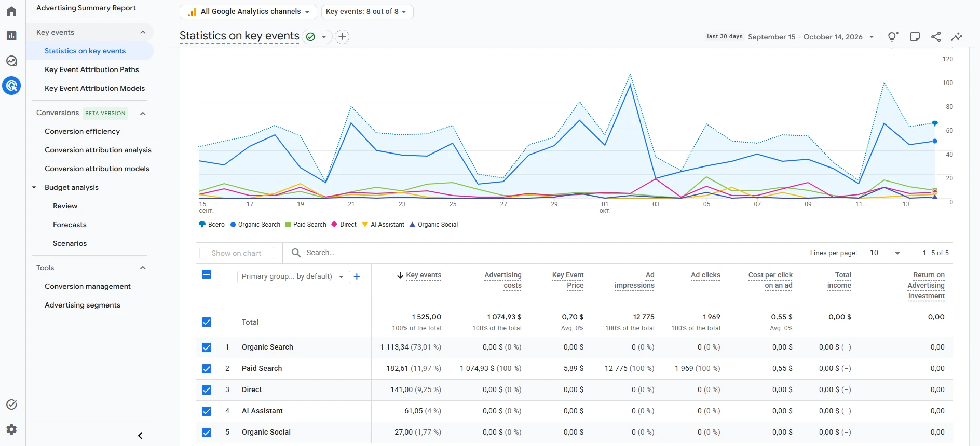Open the Primary group dimension dropdown
The width and height of the screenshot is (980, 446).
293,276
